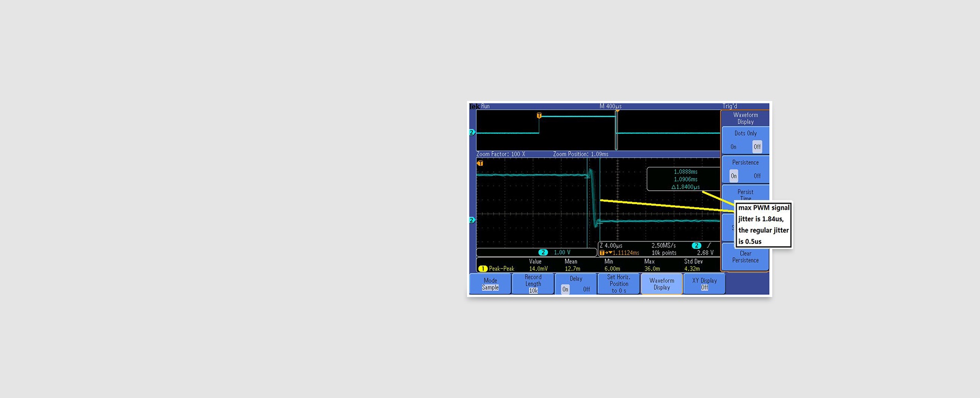Turn Delay Off
980x398 pixels.
(x=586, y=289)
